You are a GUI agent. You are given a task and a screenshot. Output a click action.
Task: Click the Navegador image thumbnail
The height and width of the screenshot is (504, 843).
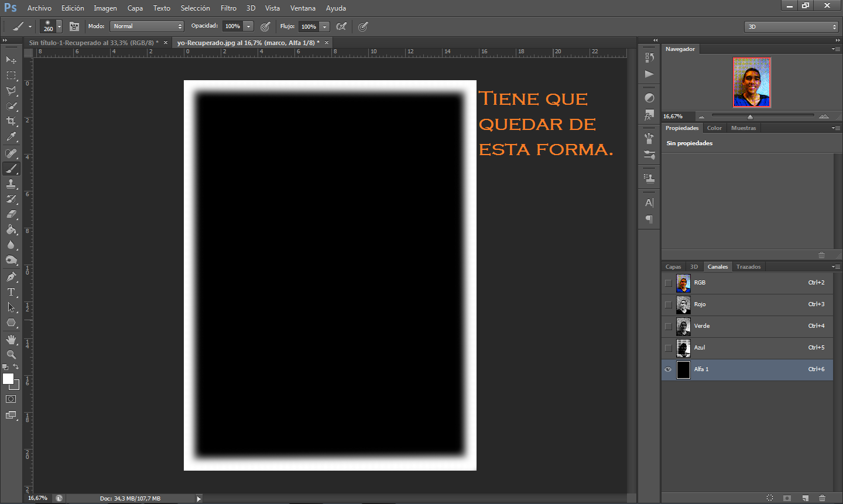click(752, 83)
